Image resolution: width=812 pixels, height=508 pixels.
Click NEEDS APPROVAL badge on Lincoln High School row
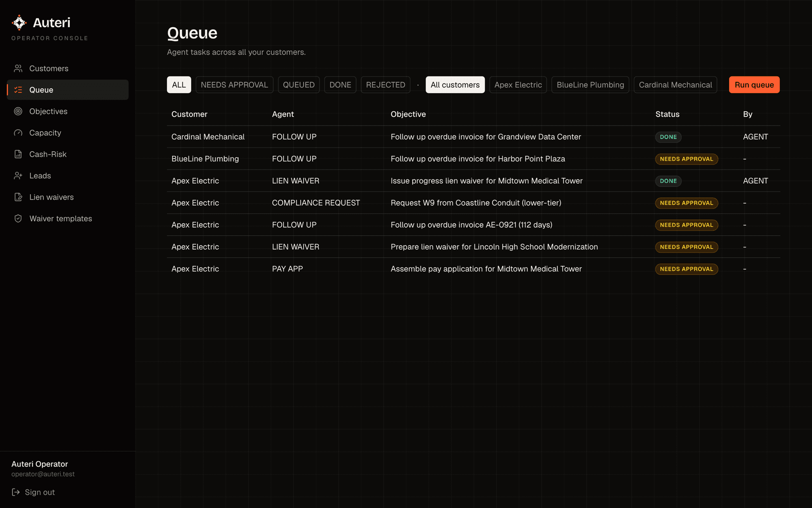coord(687,247)
